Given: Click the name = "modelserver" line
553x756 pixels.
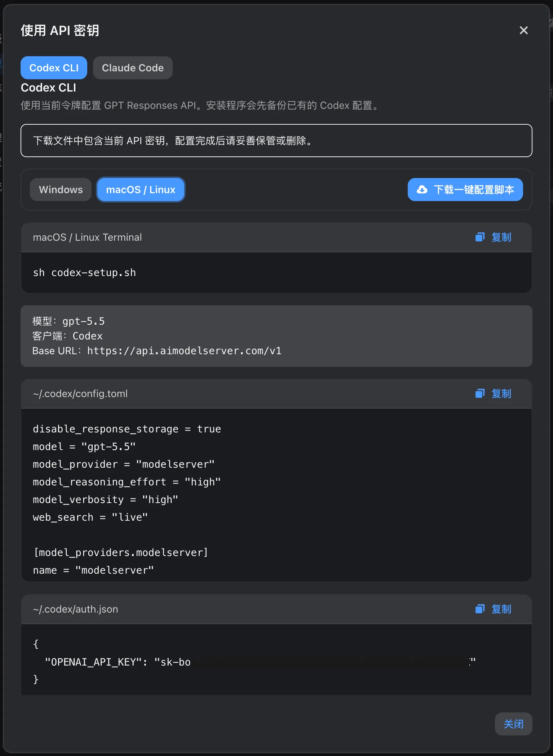Looking at the screenshot, I should 93,570.
